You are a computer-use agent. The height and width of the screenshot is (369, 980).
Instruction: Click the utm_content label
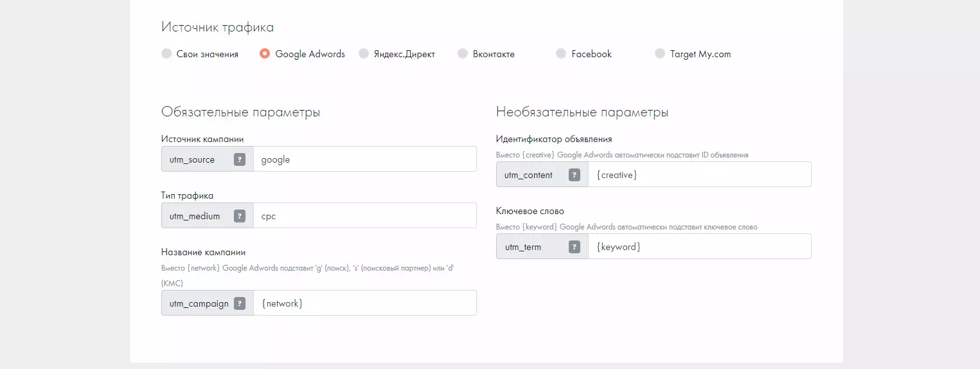click(x=528, y=175)
